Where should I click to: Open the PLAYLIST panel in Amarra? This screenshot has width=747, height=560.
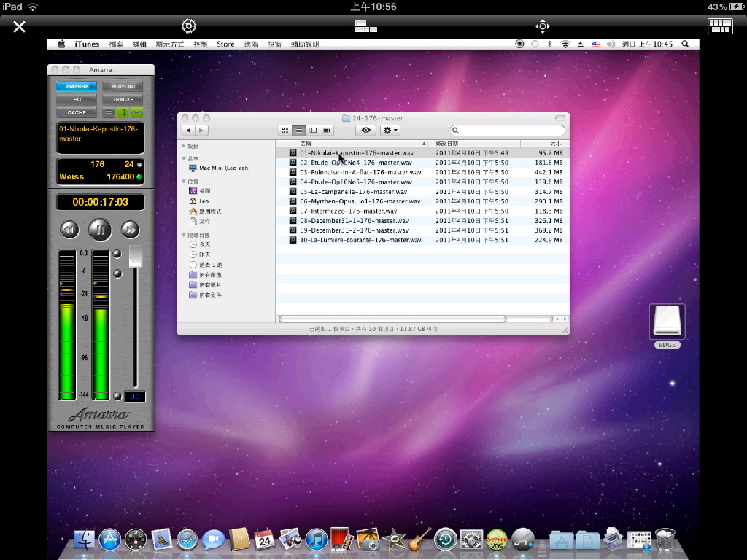123,86
